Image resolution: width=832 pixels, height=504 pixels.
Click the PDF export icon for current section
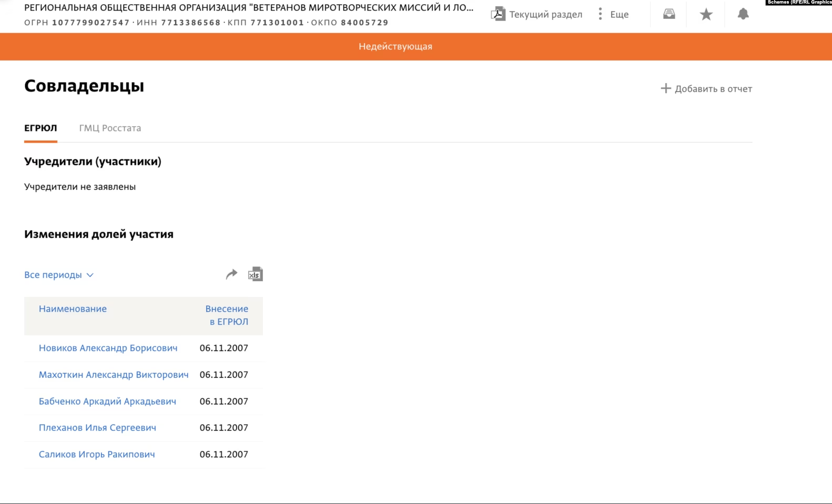point(498,14)
